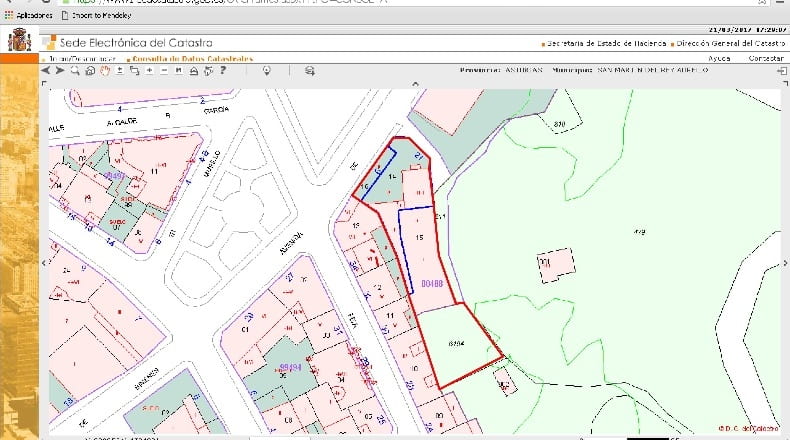This screenshot has height=440, width=790.
Task: Click parcel 11 along Feria street
Action: click(390, 316)
